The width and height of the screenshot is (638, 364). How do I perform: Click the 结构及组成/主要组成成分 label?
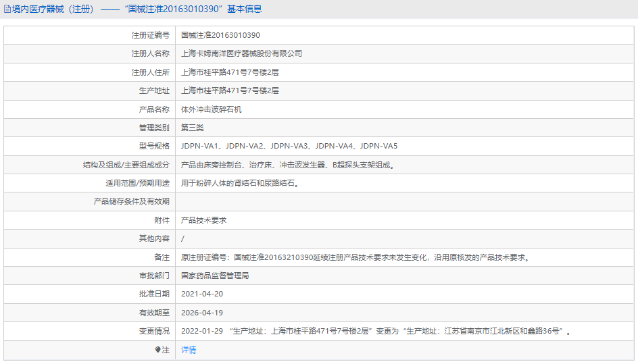tap(126, 165)
